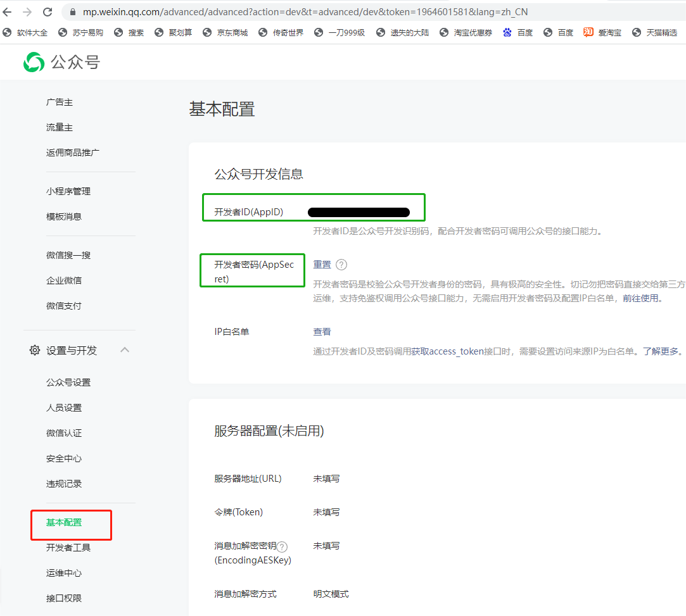Open 广告主 in the sidebar
686x616 pixels.
[x=60, y=102]
